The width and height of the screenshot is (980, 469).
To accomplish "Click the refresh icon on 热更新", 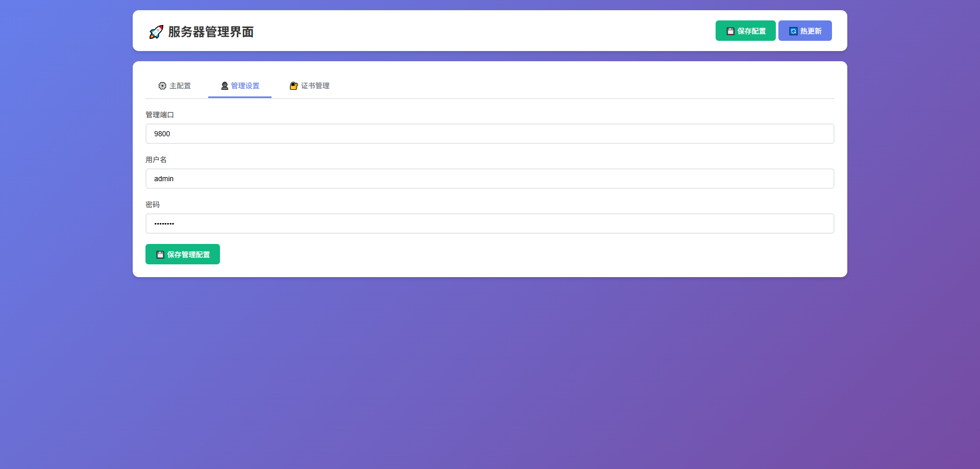I will [x=793, y=31].
